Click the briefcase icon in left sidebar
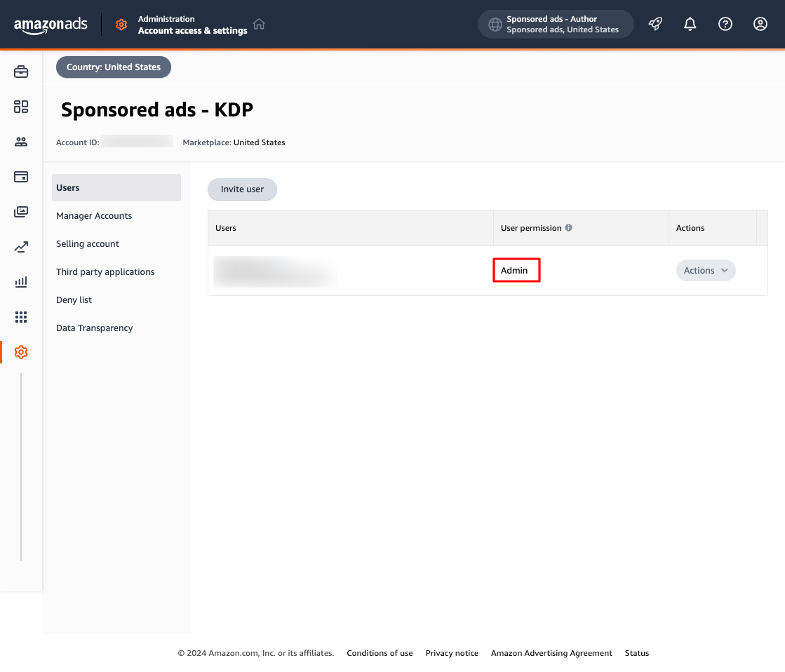Image resolution: width=785 pixels, height=672 pixels. coord(21,72)
